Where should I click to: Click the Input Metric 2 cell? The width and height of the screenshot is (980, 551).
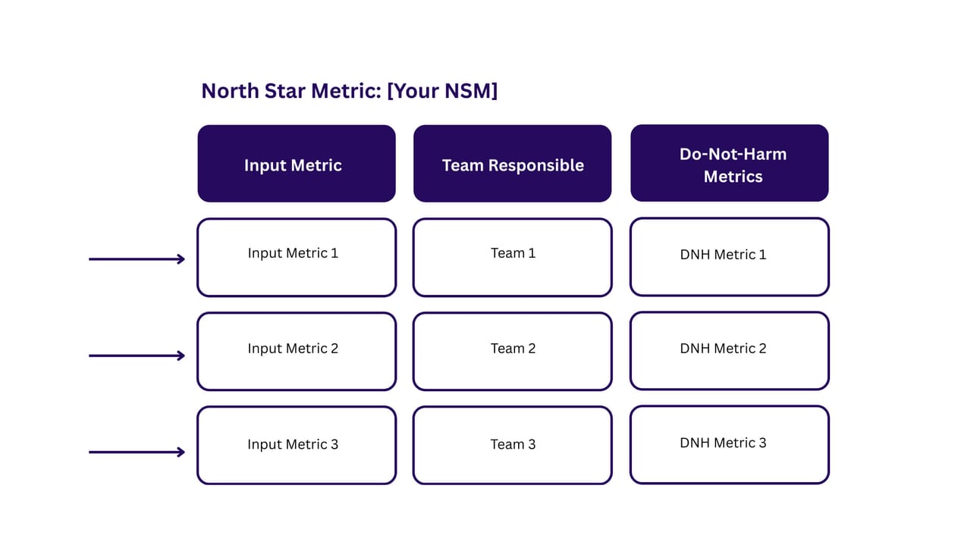[297, 352]
